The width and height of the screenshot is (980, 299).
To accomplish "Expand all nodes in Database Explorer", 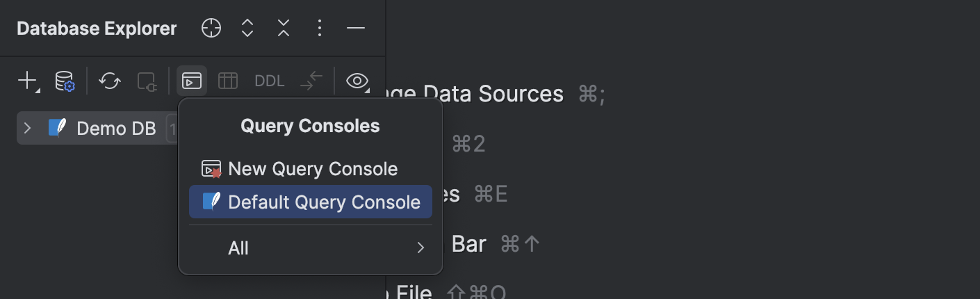I will (x=247, y=29).
